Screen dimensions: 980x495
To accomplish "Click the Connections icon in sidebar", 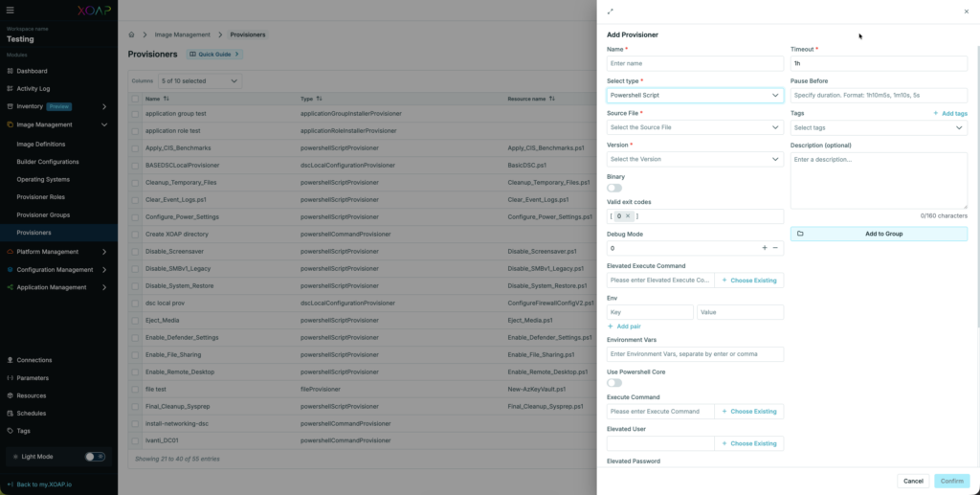I will click(11, 360).
